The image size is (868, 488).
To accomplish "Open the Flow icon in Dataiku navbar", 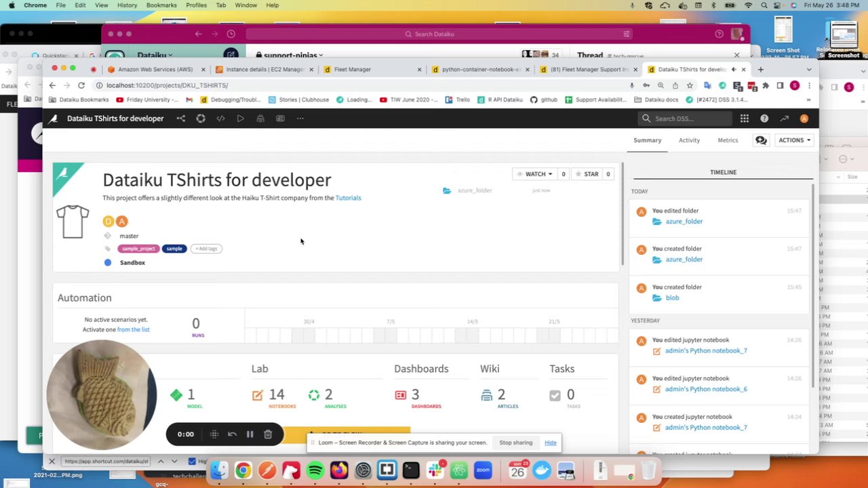I will point(181,119).
